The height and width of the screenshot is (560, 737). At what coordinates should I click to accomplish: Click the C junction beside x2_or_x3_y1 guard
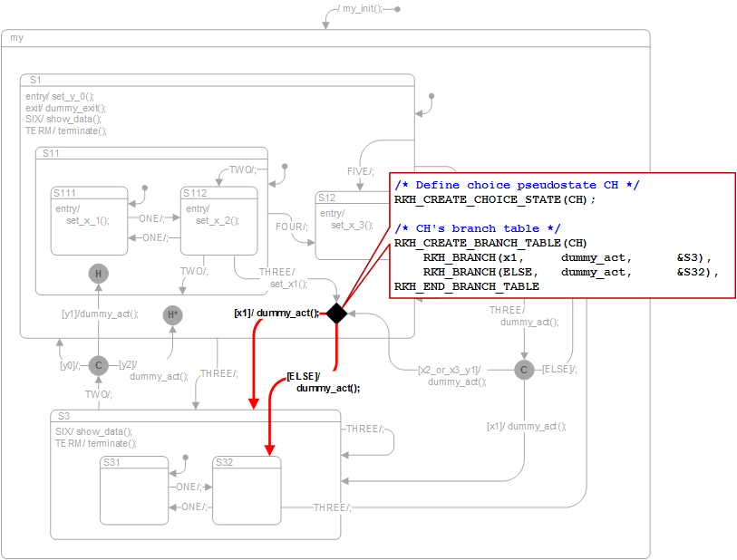click(x=524, y=370)
